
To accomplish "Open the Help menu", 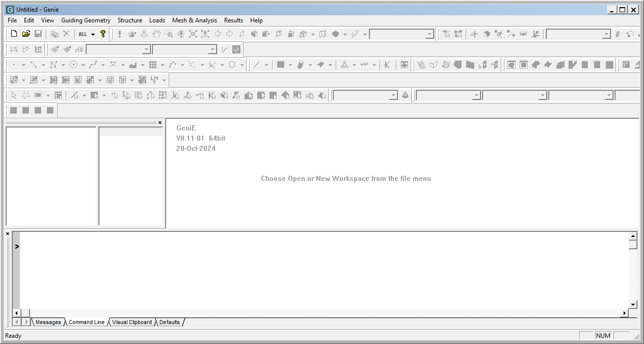I will click(256, 20).
